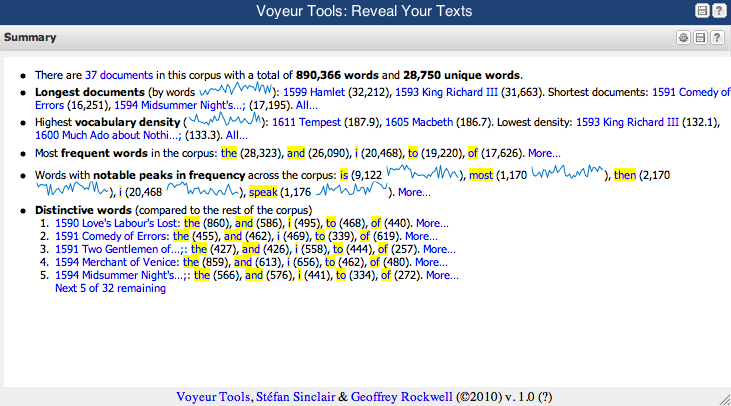
Task: Open 1593 King Richard III lowest density link
Action: pyautogui.click(x=627, y=122)
